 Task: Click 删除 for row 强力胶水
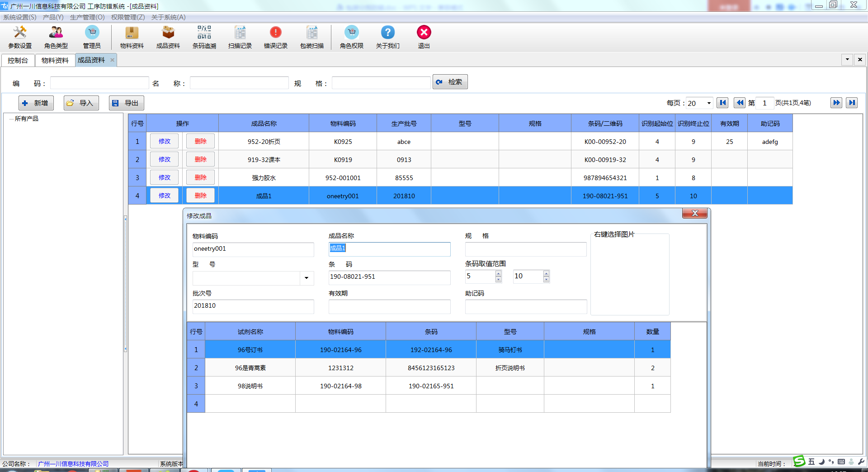[201, 177]
